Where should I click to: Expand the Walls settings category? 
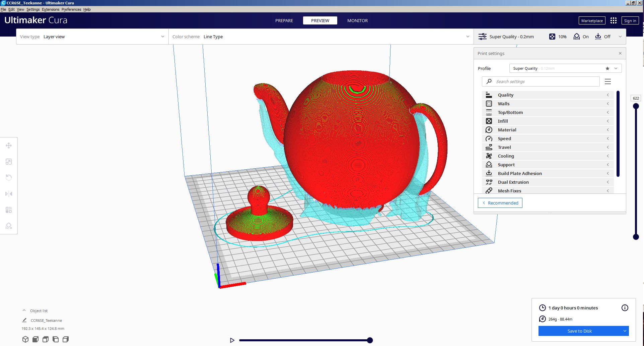click(x=548, y=104)
